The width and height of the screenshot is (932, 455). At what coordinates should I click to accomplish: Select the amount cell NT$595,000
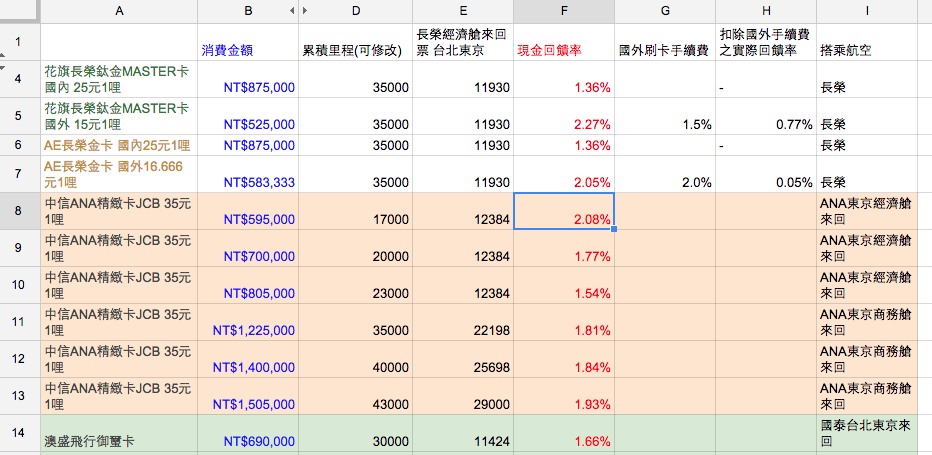[248, 211]
